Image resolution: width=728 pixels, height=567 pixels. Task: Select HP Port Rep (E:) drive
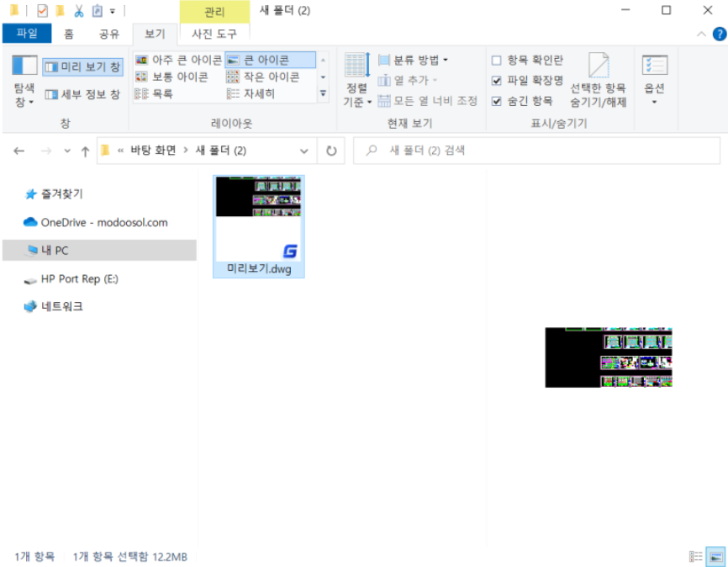coord(71,278)
